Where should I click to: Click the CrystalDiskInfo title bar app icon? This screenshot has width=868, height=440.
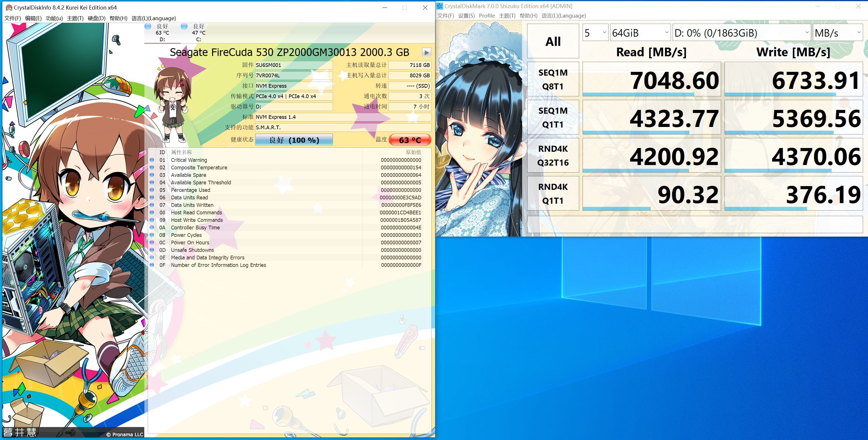(9, 8)
